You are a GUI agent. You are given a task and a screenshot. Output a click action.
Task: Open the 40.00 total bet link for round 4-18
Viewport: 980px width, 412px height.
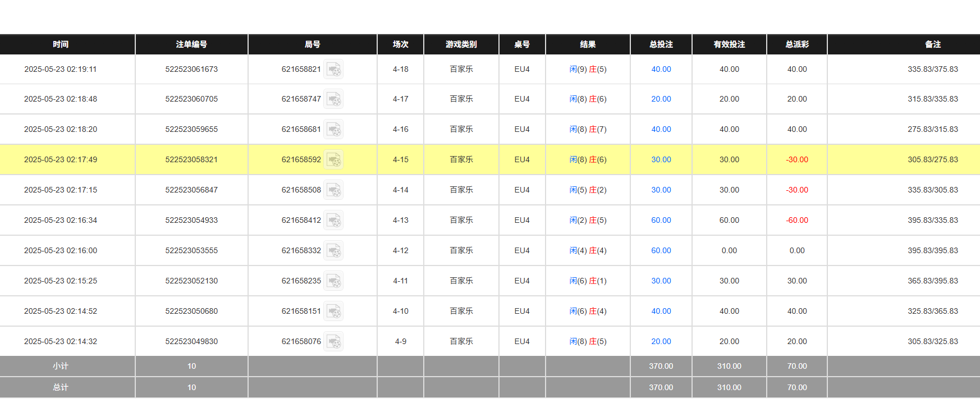coord(661,69)
